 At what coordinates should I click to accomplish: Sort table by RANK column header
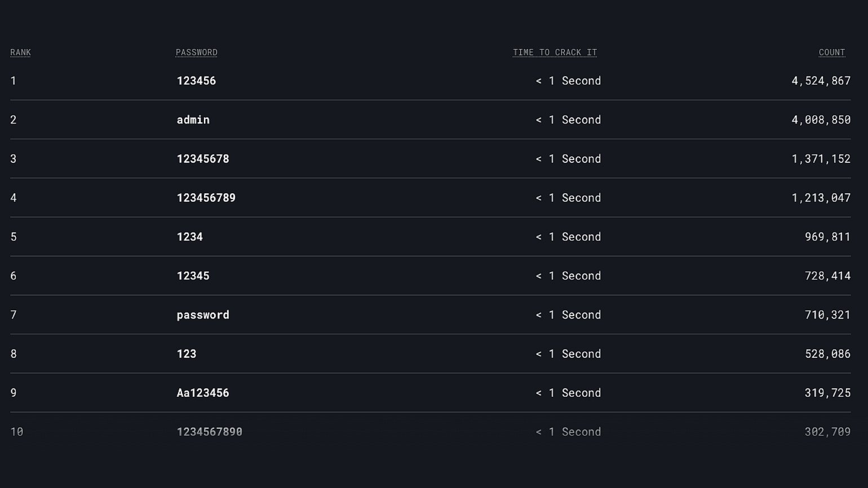[20, 52]
